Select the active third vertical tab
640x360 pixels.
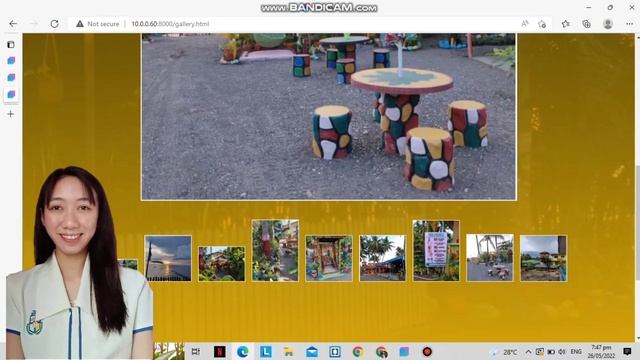pos(11,94)
